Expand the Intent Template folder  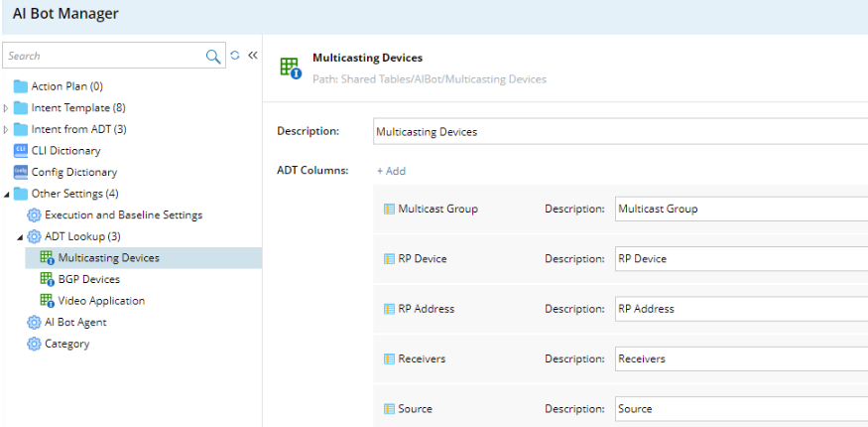pyautogui.click(x=7, y=107)
